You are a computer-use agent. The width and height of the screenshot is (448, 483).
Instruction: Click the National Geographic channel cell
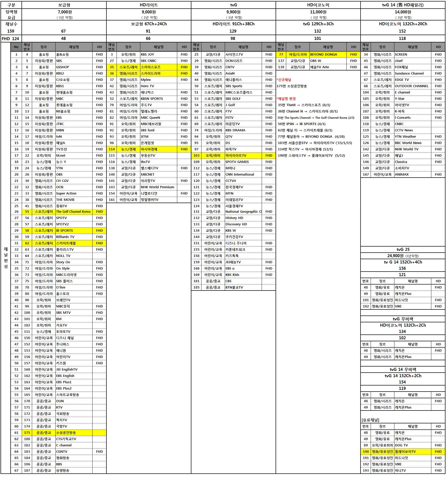[243, 211]
